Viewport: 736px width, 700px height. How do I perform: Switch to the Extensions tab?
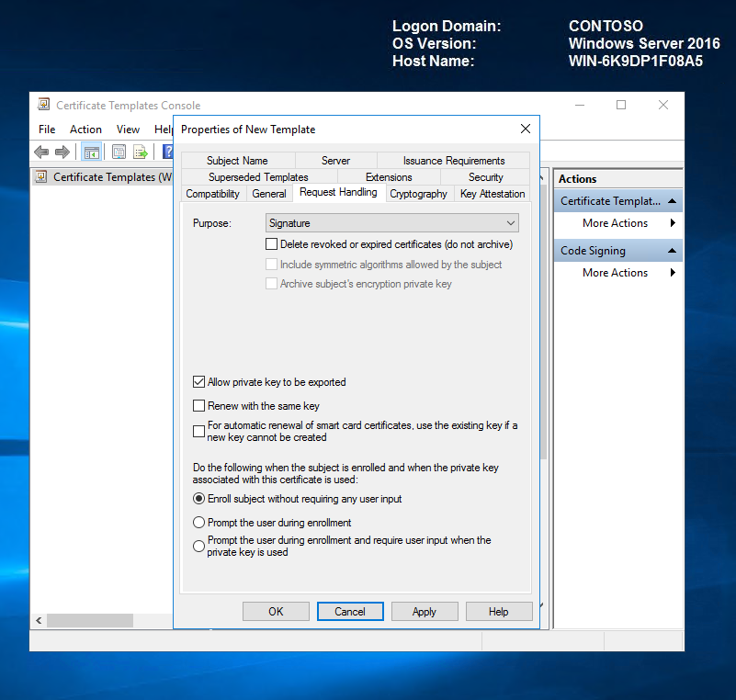[389, 177]
